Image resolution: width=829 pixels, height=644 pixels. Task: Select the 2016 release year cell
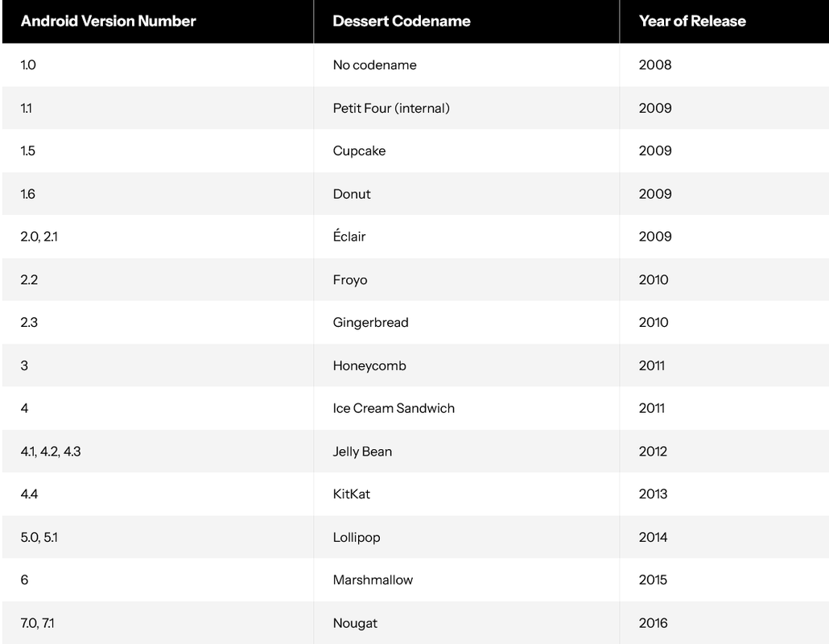(724, 623)
